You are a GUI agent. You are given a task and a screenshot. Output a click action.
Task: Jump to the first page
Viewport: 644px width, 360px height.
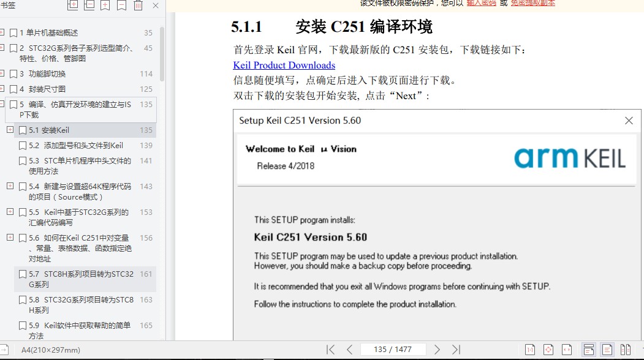[x=330, y=350]
